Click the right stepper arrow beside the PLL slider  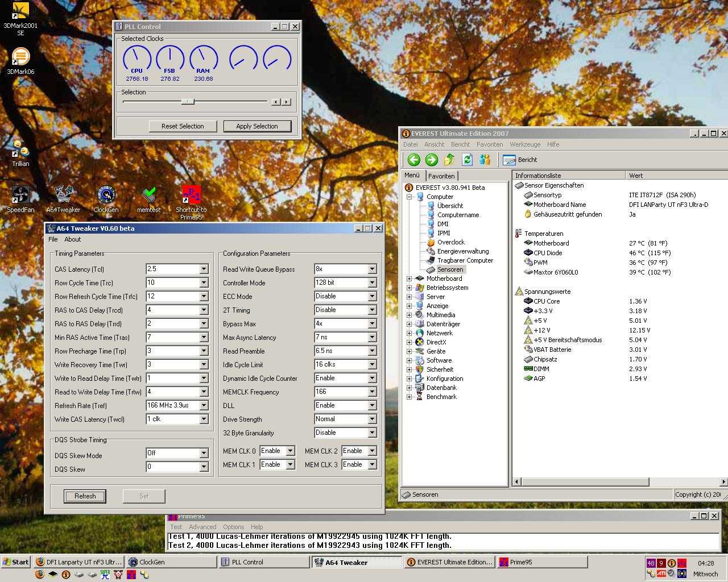pyautogui.click(x=286, y=102)
